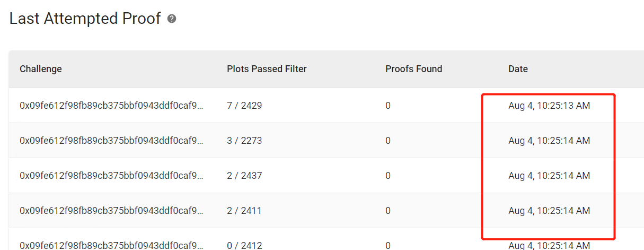Select proofs found count in 7 / 2429 row
The height and width of the screenshot is (250, 644).
(x=388, y=106)
